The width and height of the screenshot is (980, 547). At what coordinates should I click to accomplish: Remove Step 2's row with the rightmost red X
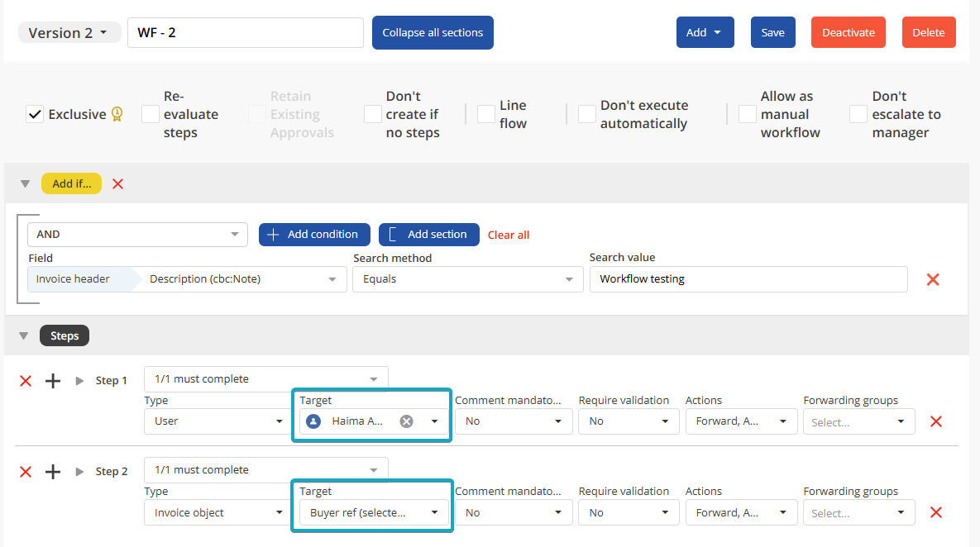point(935,512)
